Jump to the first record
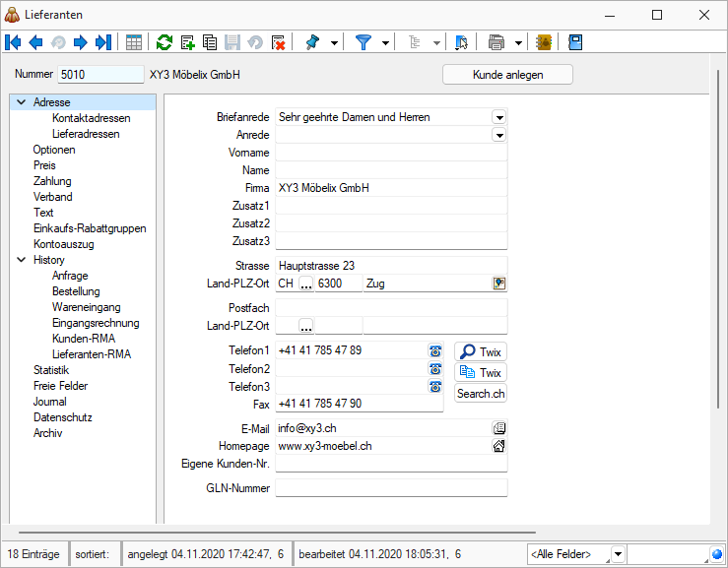Screen dimensions: 728x568 (13, 42)
